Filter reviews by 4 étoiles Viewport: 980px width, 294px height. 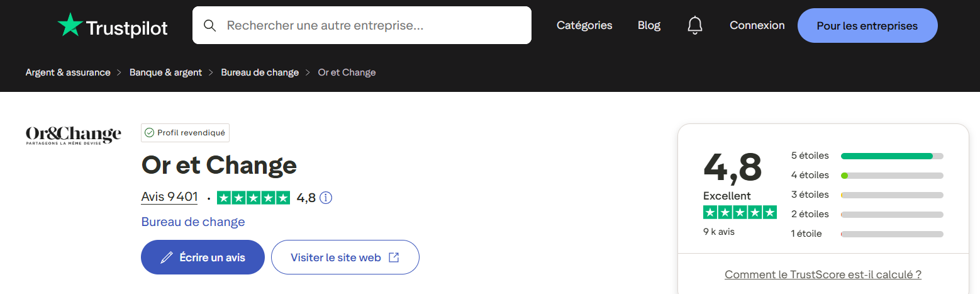pyautogui.click(x=891, y=175)
